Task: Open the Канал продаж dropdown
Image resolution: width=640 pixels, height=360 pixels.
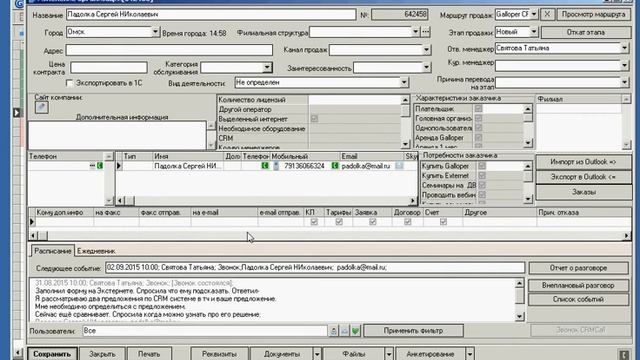Action: pyautogui.click(x=426, y=50)
